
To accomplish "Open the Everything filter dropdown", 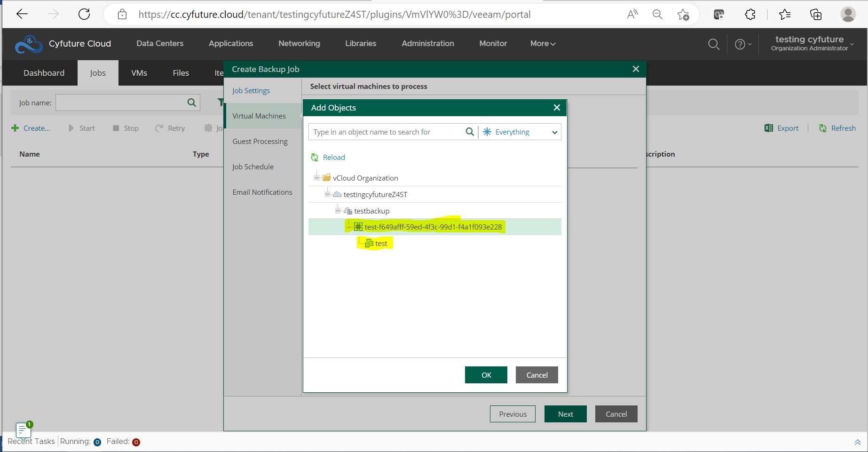I will (520, 132).
